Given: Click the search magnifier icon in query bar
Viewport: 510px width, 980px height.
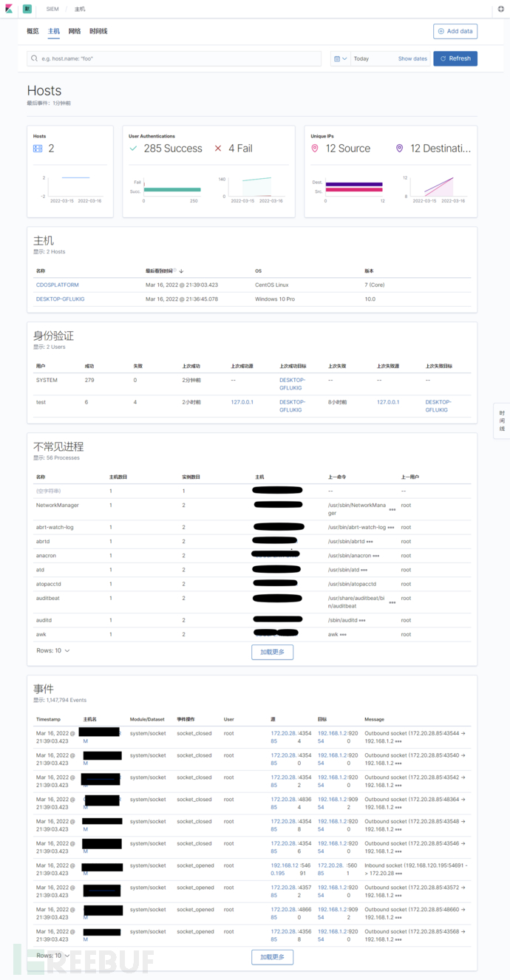Looking at the screenshot, I should click(x=34, y=58).
